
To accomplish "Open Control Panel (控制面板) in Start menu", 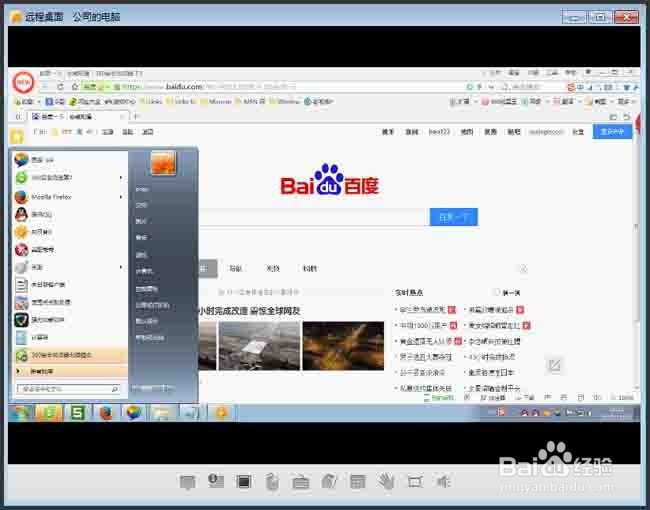I will (x=146, y=289).
